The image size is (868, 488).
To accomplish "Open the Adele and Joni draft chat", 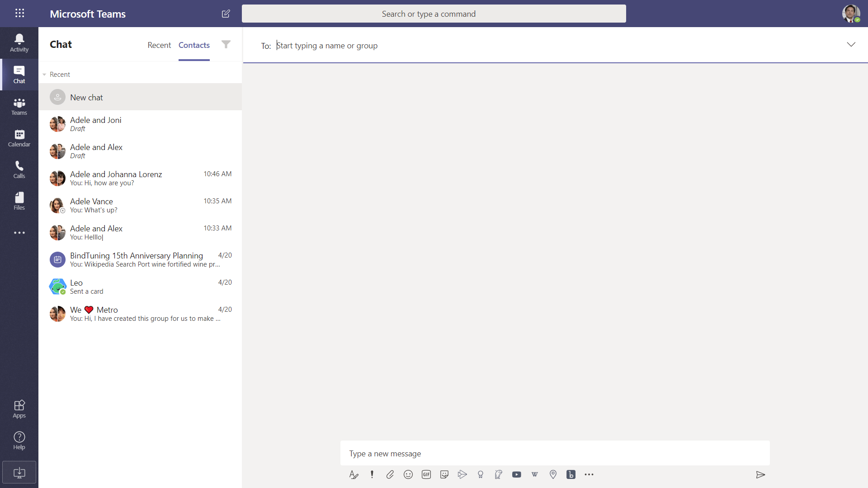I will (x=140, y=124).
